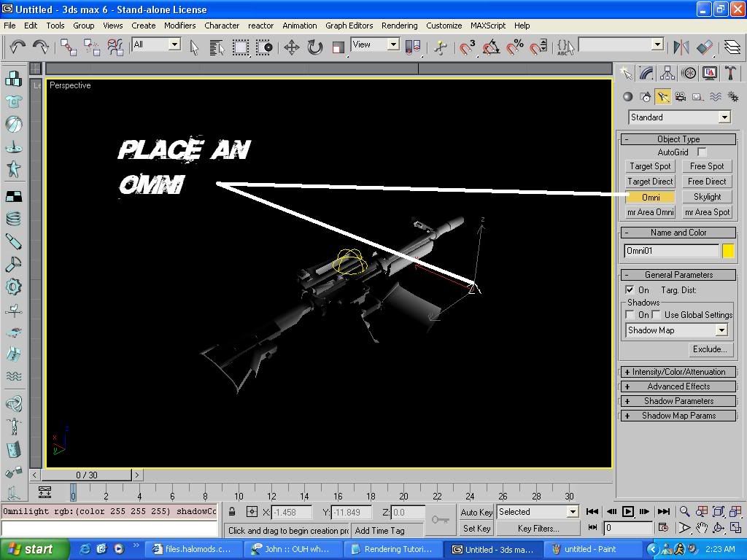Viewport: 747px width, 560px height.
Task: Expand the Shadow Parameters rollout
Action: coord(678,401)
